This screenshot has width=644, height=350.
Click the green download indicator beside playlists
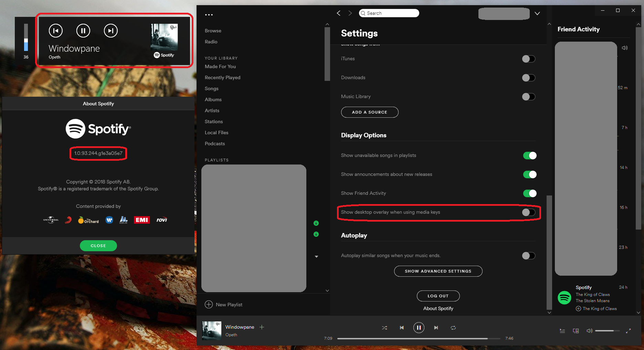coord(316,223)
